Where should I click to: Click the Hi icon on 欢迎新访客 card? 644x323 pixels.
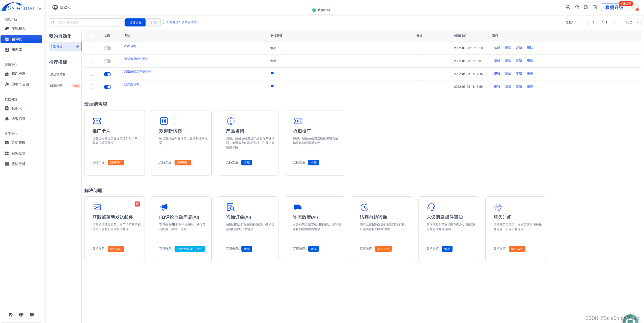point(164,121)
